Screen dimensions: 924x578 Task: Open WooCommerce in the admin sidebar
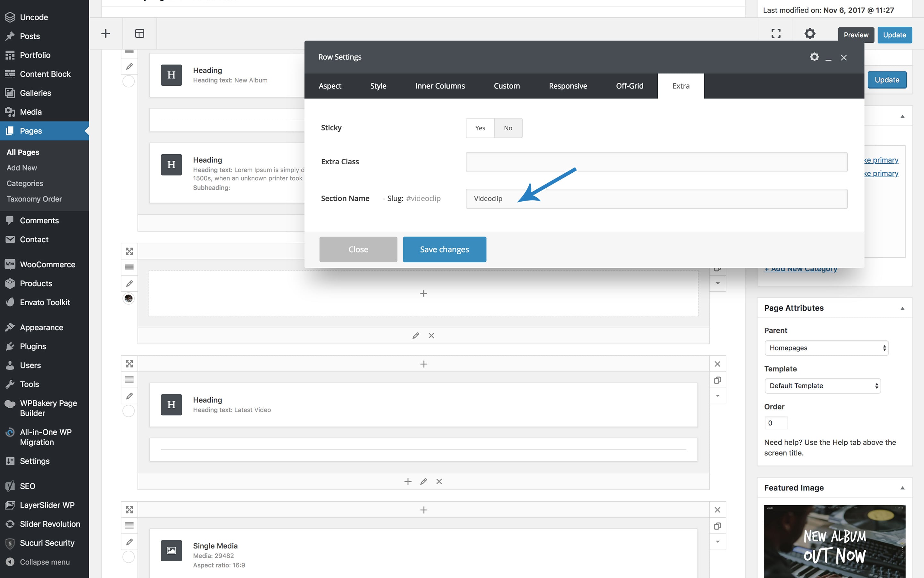point(47,264)
